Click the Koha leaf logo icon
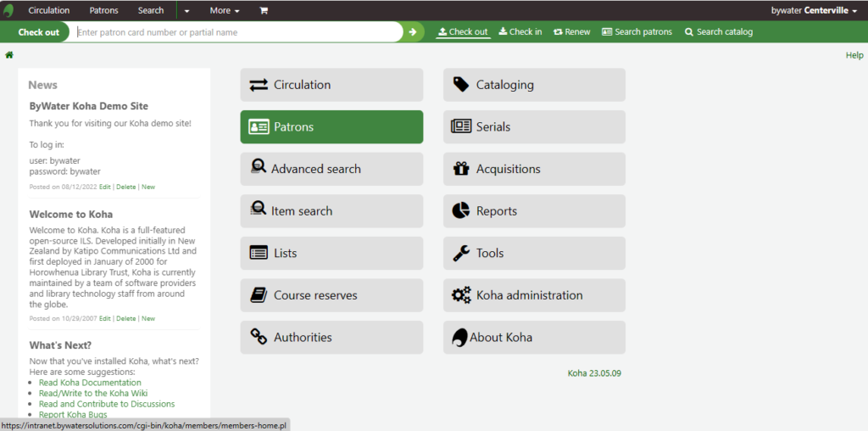Viewport: 868px width, 431px height. coord(8,10)
